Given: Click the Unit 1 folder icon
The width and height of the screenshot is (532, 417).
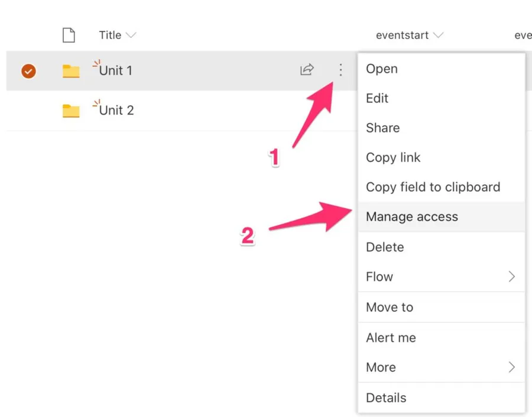Looking at the screenshot, I should [71, 72].
